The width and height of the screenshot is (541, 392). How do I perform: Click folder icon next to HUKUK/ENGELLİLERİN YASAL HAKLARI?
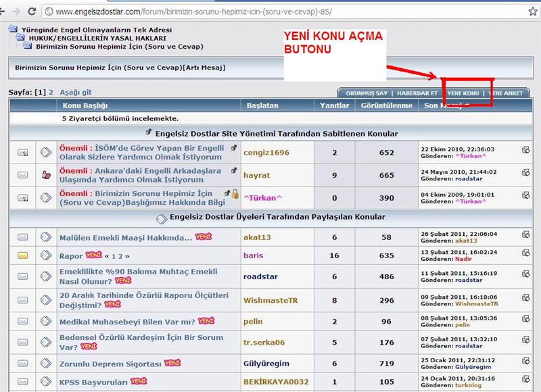tap(20, 39)
